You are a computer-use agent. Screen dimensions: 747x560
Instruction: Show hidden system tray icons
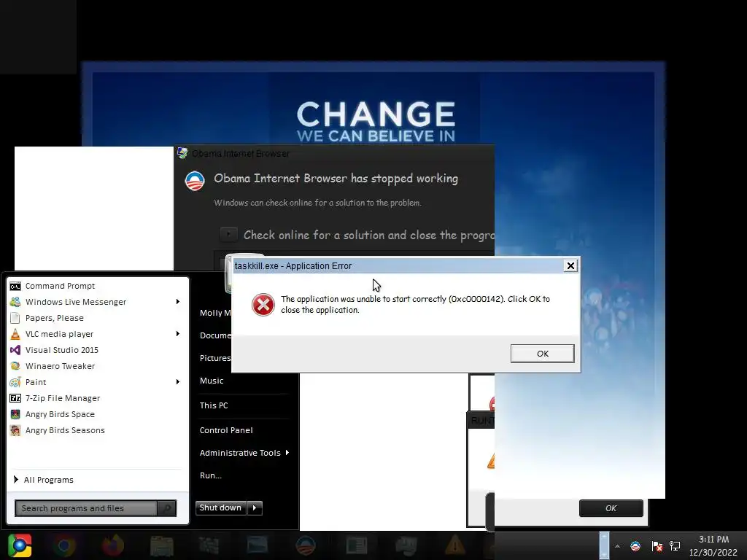click(617, 546)
